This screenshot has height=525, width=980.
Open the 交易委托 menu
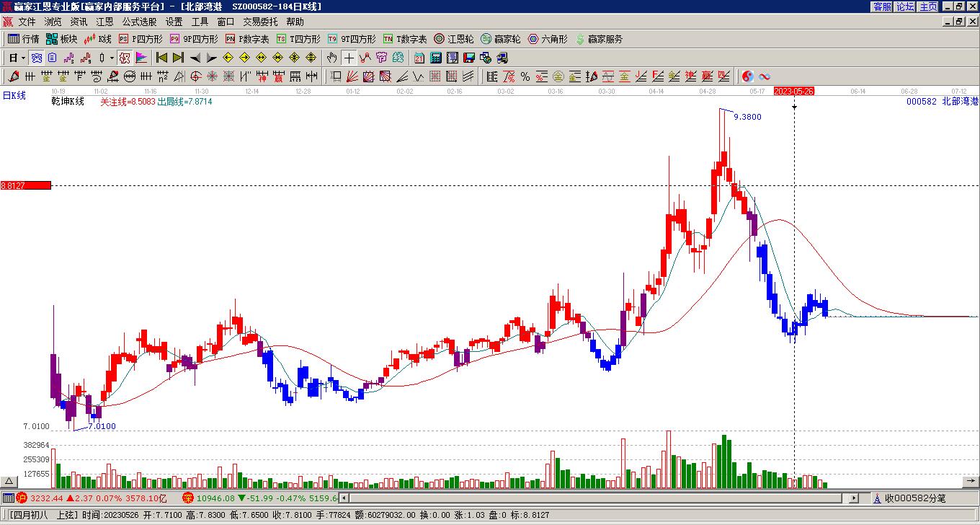coord(260,22)
